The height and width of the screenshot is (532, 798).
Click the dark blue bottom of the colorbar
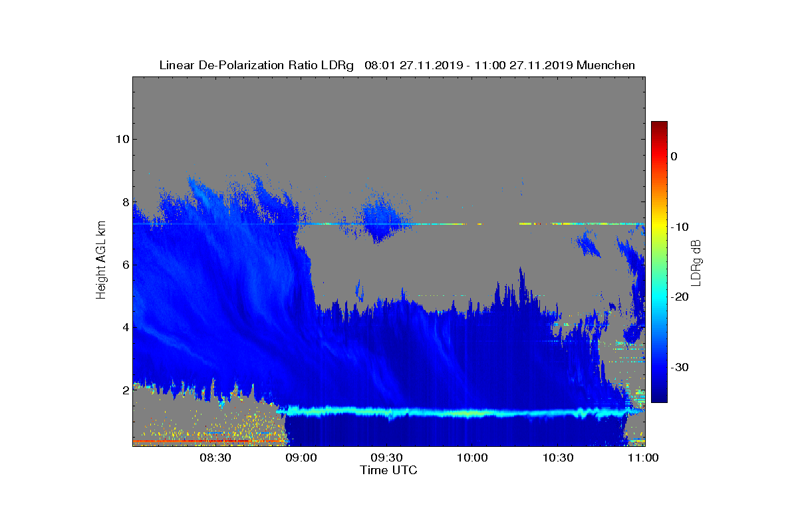click(x=659, y=396)
